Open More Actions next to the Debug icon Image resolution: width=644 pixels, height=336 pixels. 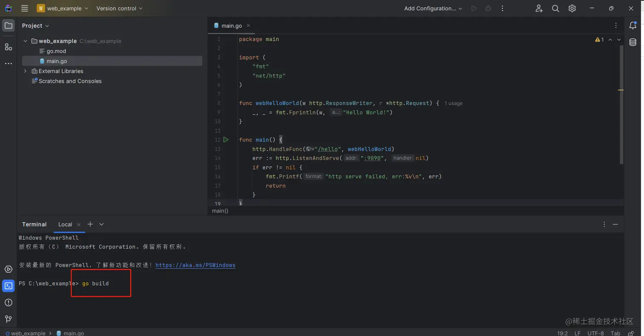503,9
